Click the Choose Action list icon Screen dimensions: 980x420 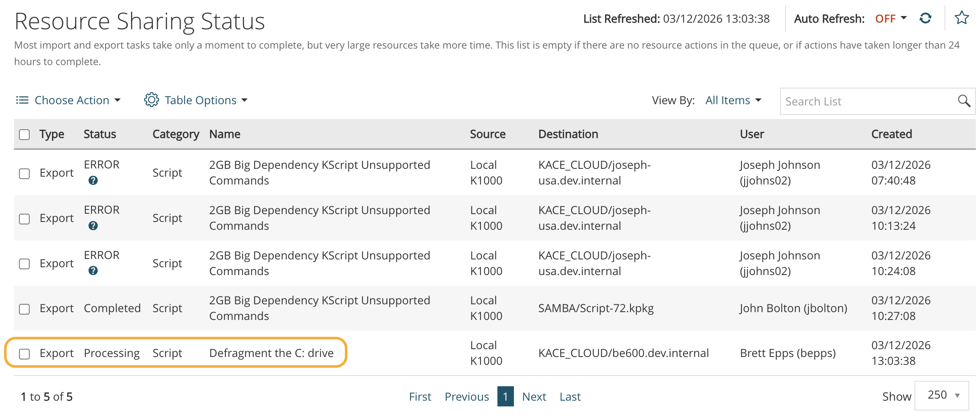point(22,100)
